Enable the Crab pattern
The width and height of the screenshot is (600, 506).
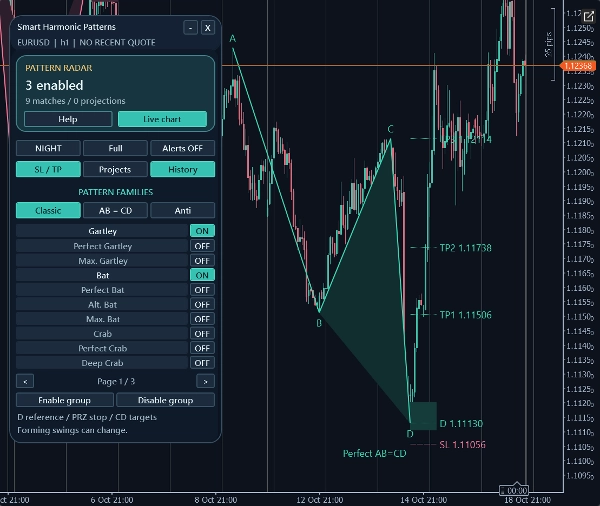(x=202, y=333)
